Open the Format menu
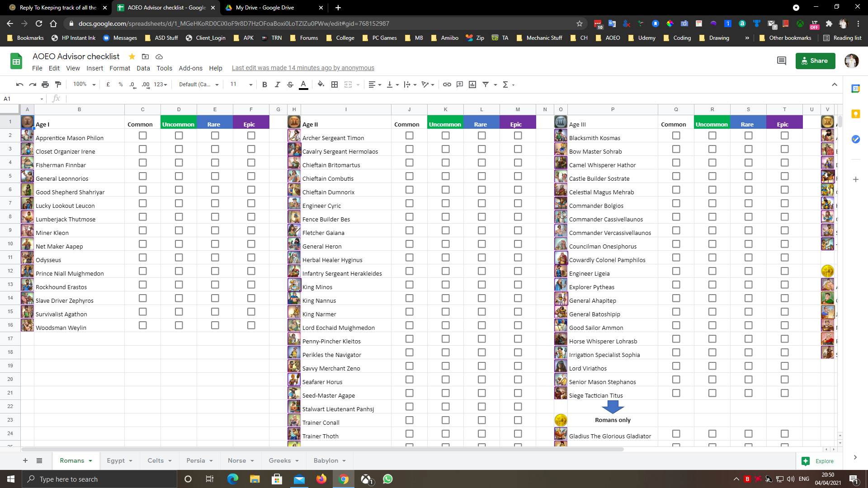Screen dimensions: 868x488 (x=119, y=68)
